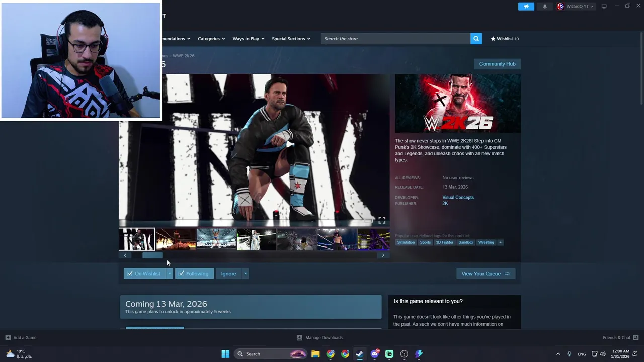
Task: Click the Sports tag
Action: 425,242
